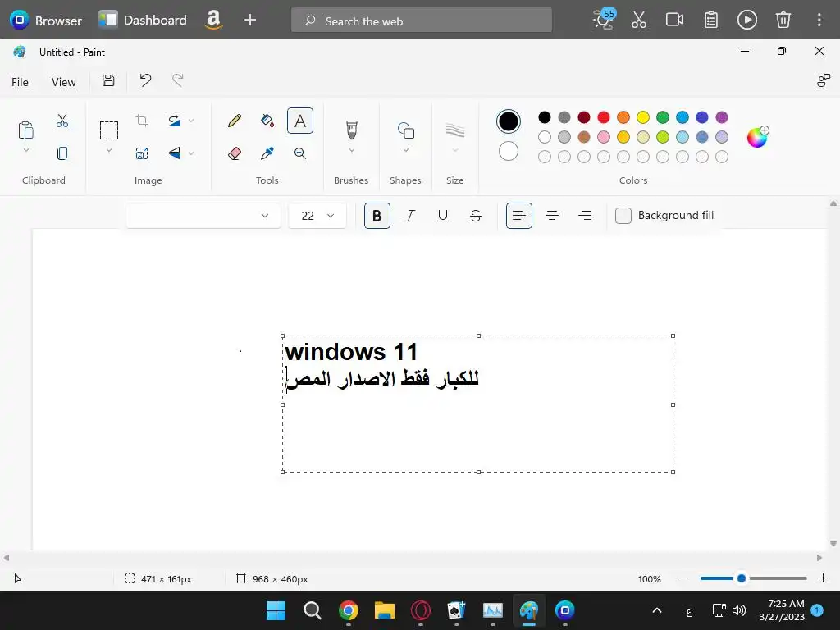
Task: Click the browser play button
Action: [x=746, y=21]
